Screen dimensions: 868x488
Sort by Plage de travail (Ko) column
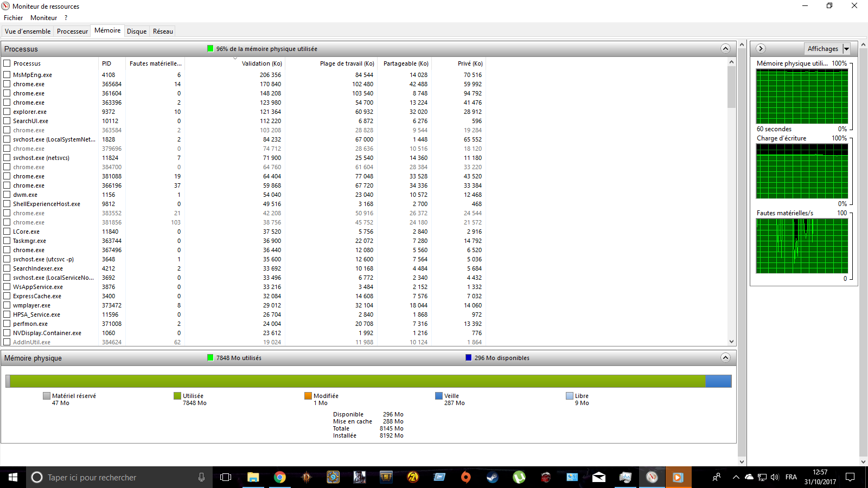330,63
